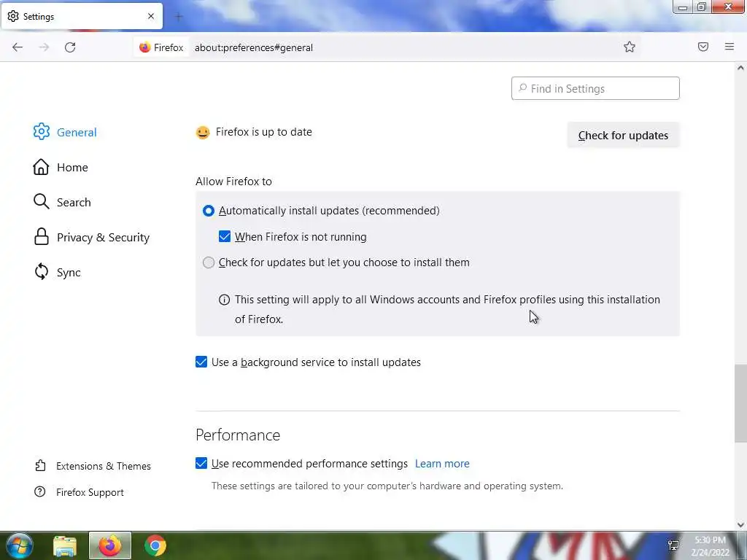Click the Firefox is up to date text
747x560 pixels.
[264, 132]
